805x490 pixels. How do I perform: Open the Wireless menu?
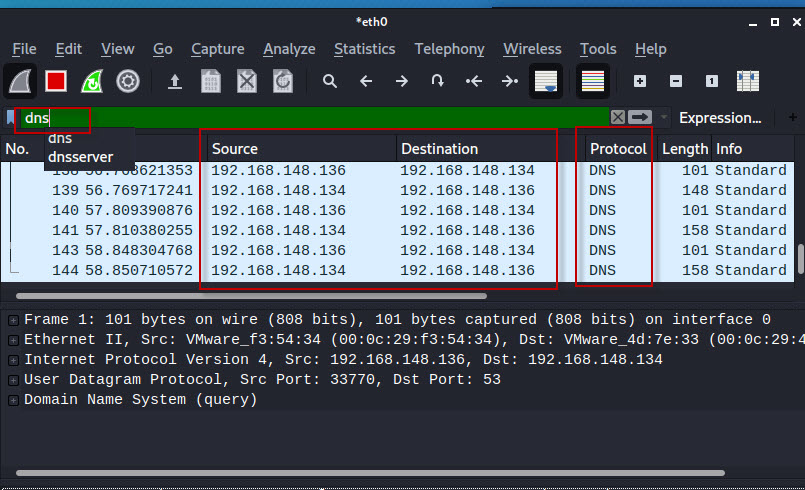[x=532, y=49]
